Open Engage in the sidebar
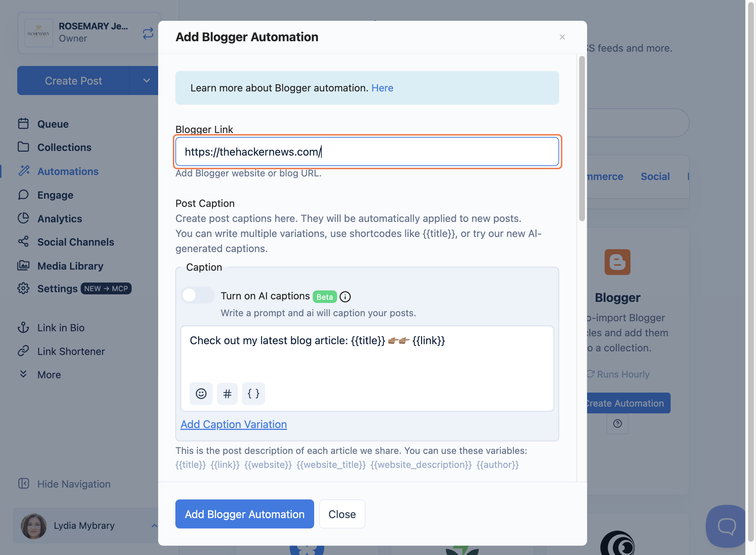756x555 pixels. (x=55, y=195)
